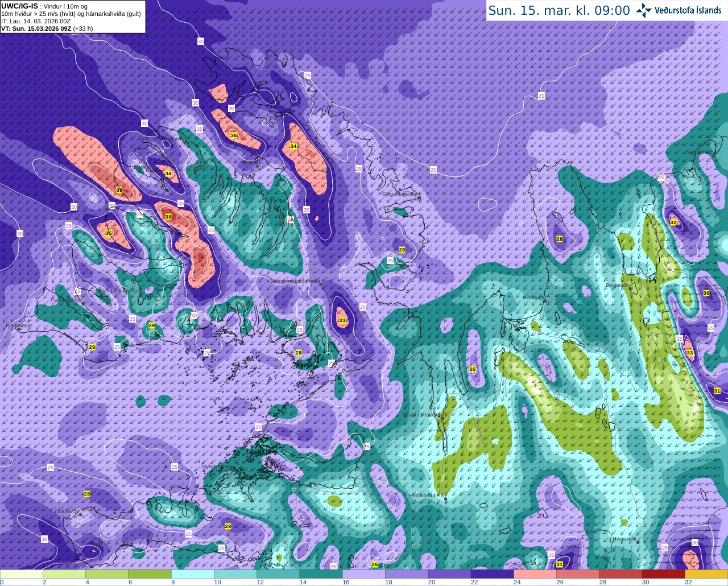The height and width of the screenshot is (586, 728).
Task: Click the 'Stykkishólmur' station label
Action: coord(218,467)
